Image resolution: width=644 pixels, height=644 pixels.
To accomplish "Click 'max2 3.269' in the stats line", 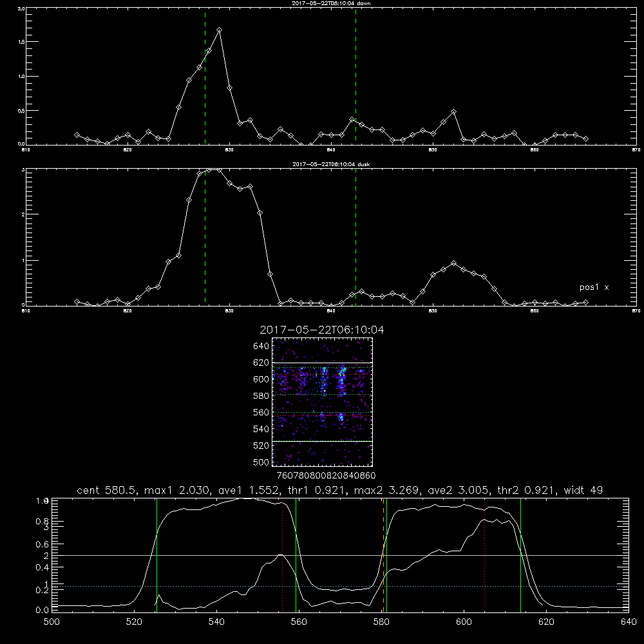I will tap(387, 490).
